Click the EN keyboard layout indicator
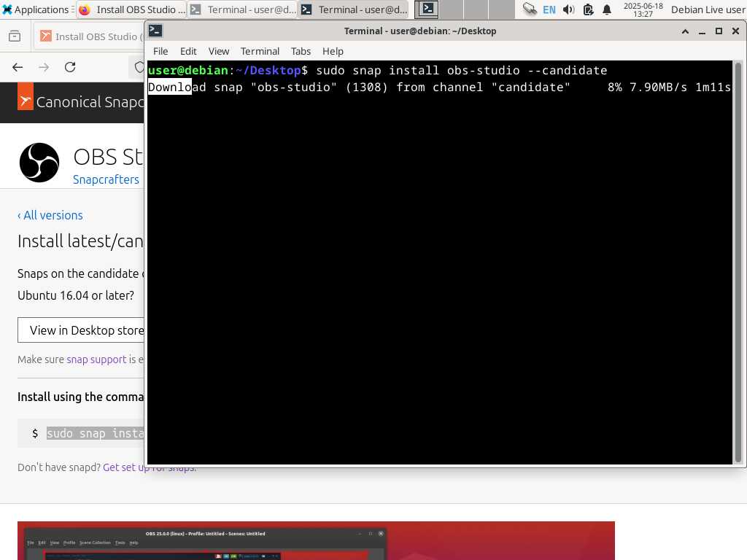The height and width of the screenshot is (560, 747). point(549,9)
